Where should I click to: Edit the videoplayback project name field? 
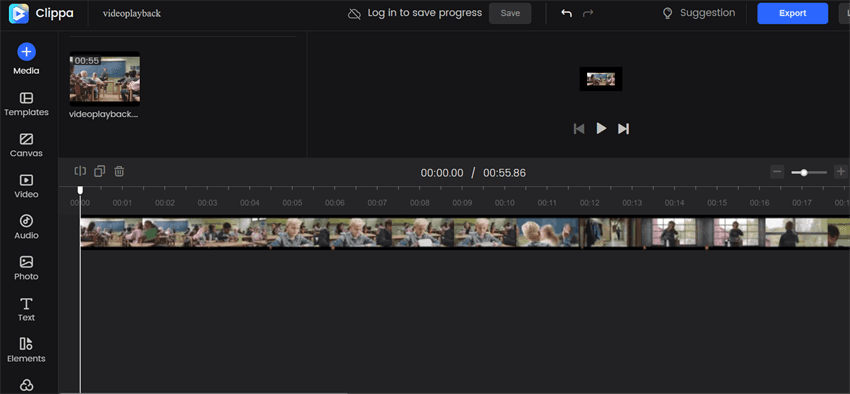(x=132, y=14)
